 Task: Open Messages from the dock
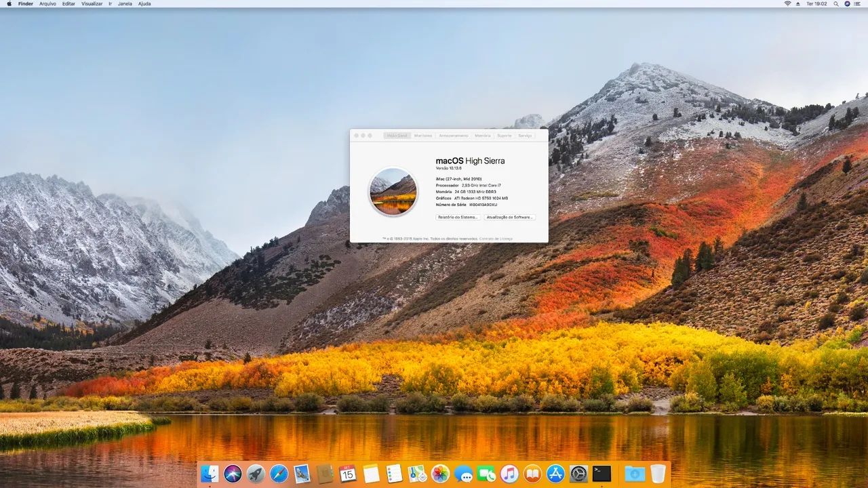(x=463, y=474)
